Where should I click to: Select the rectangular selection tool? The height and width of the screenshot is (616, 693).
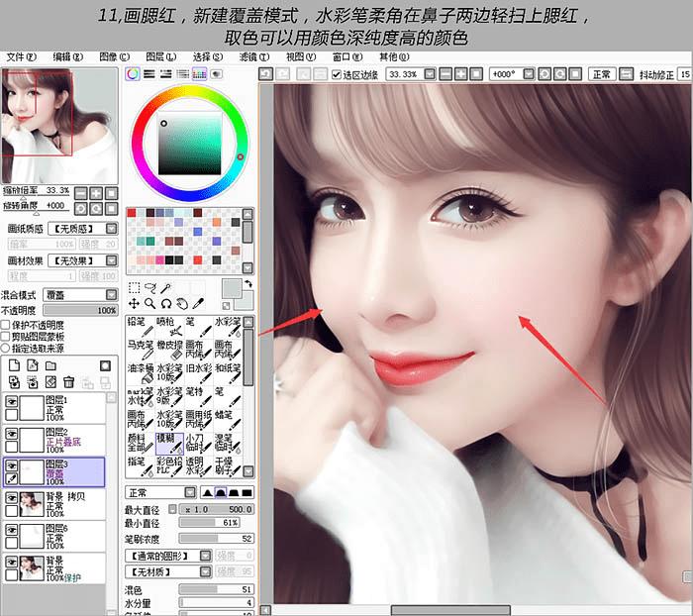tap(134, 288)
